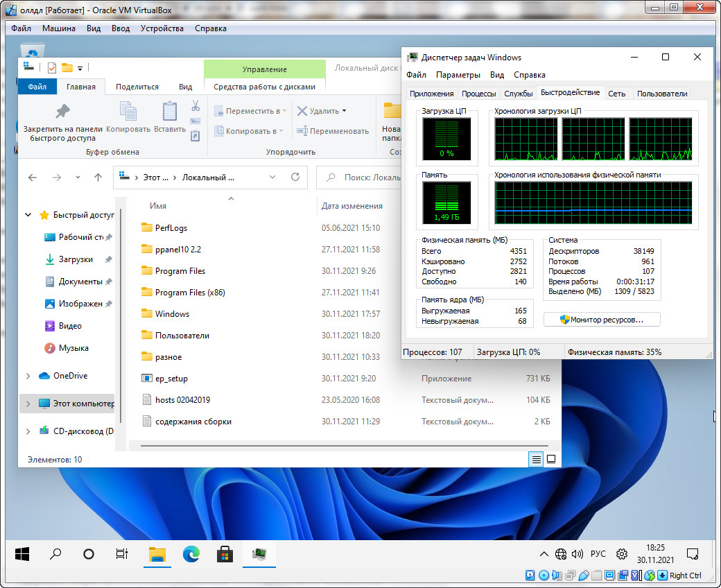The image size is (721, 588).
Task: Click the taskbar clock and date
Action: pyautogui.click(x=655, y=554)
